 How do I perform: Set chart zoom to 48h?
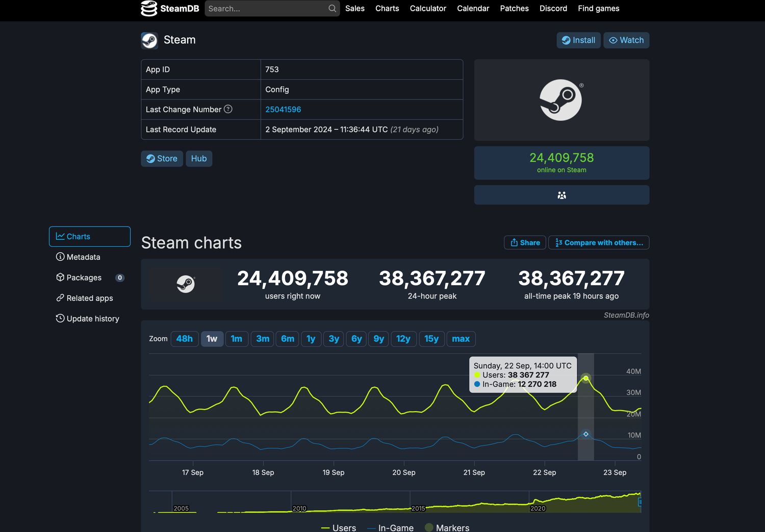(185, 339)
